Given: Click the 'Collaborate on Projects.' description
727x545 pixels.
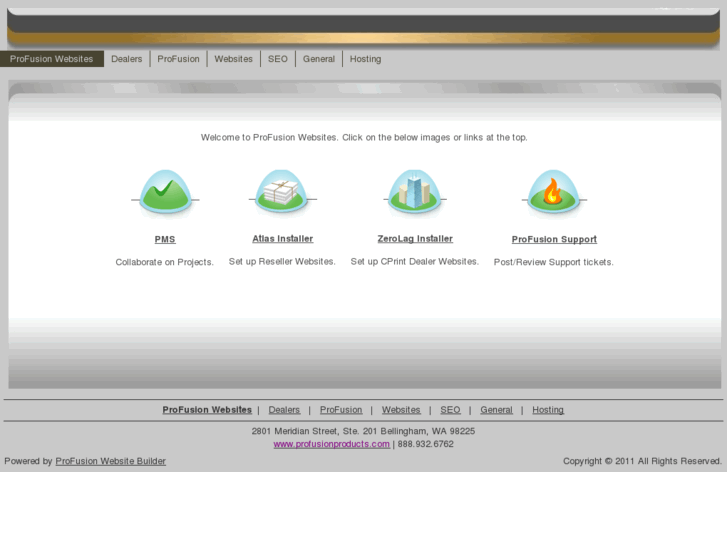Looking at the screenshot, I should pyautogui.click(x=165, y=262).
